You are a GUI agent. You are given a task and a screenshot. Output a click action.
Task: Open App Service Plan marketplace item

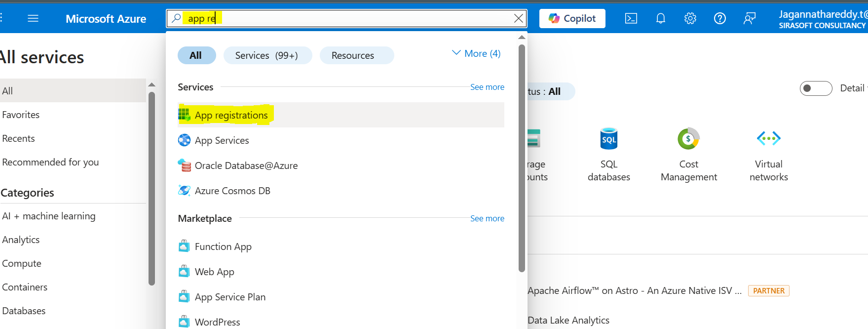(340, 297)
